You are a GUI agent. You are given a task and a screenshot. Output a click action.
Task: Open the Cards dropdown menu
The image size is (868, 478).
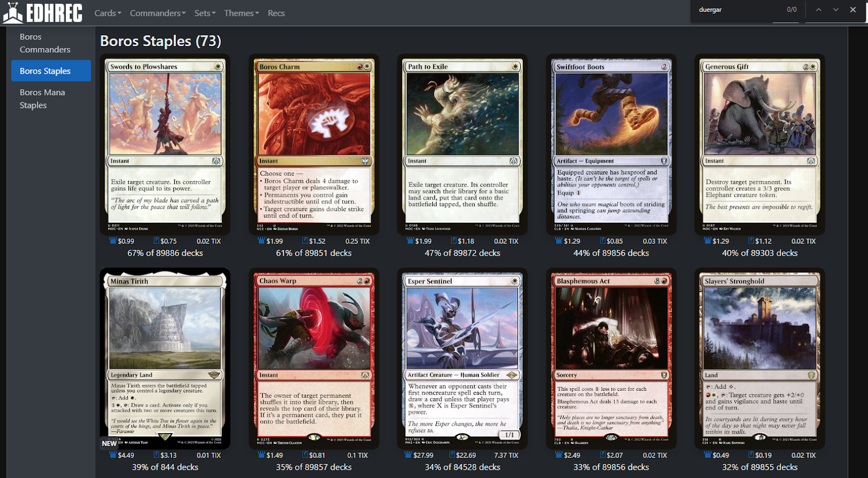point(107,13)
